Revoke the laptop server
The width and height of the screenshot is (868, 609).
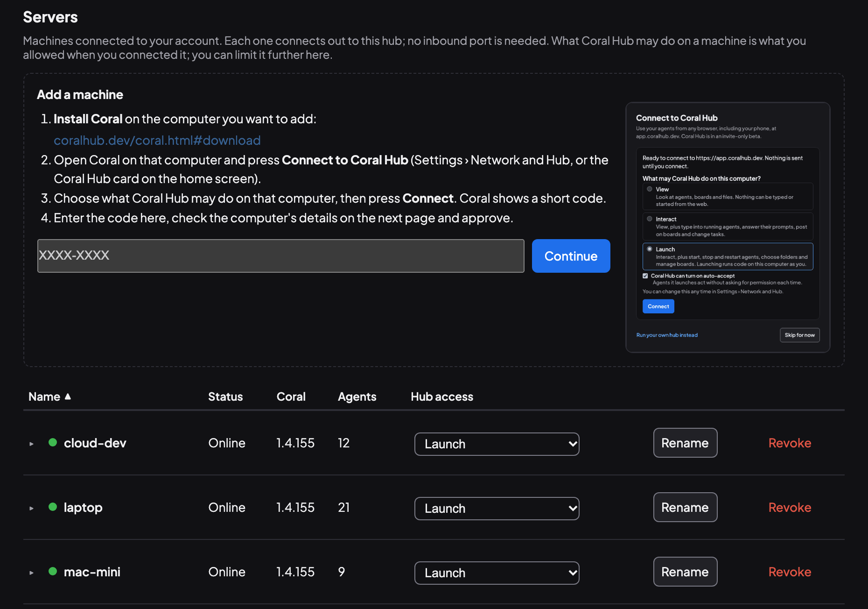pos(790,507)
